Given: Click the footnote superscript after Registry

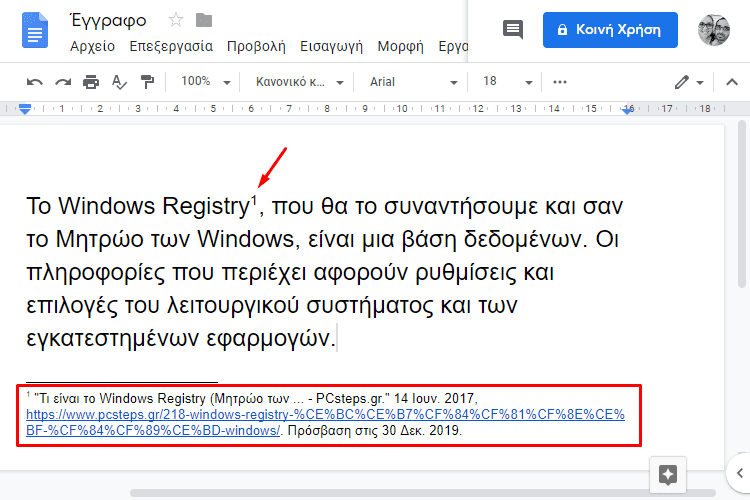Looking at the screenshot, I should (254, 199).
